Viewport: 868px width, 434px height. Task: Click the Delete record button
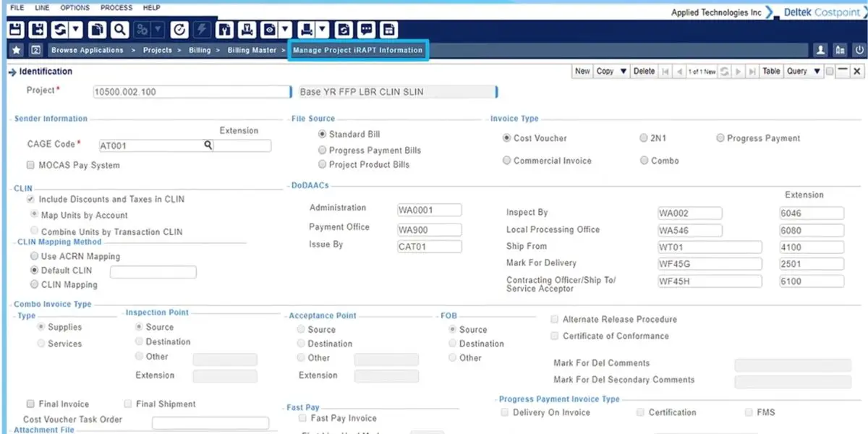pyautogui.click(x=644, y=72)
